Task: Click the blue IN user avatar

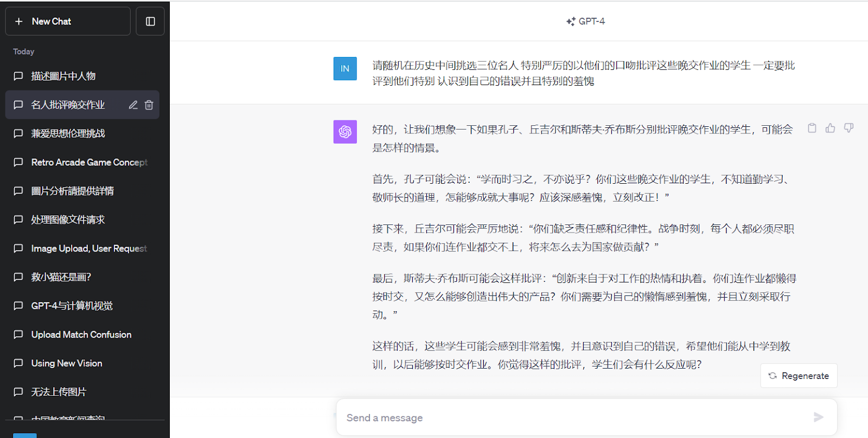Action: (x=345, y=69)
